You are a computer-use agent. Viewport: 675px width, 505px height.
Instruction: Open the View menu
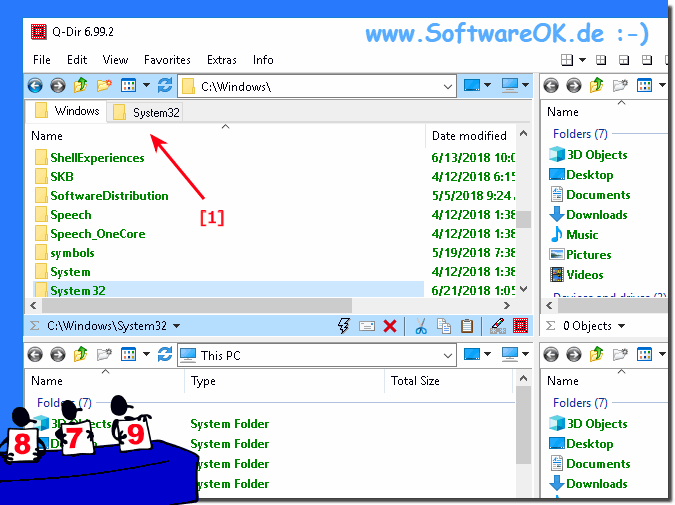click(115, 60)
